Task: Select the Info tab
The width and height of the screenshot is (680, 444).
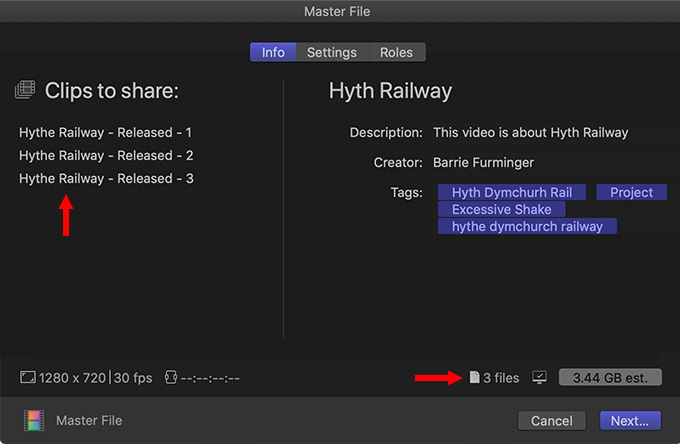Action: coord(273,52)
